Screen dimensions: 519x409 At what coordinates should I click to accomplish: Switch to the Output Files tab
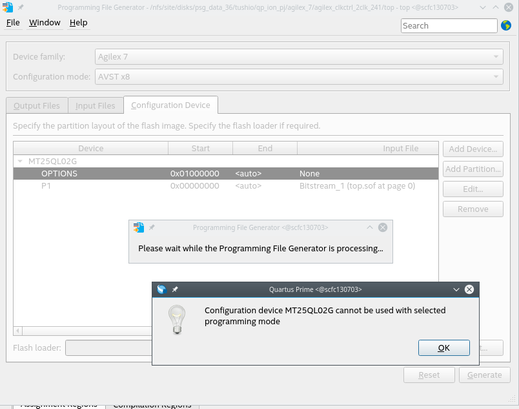(37, 106)
